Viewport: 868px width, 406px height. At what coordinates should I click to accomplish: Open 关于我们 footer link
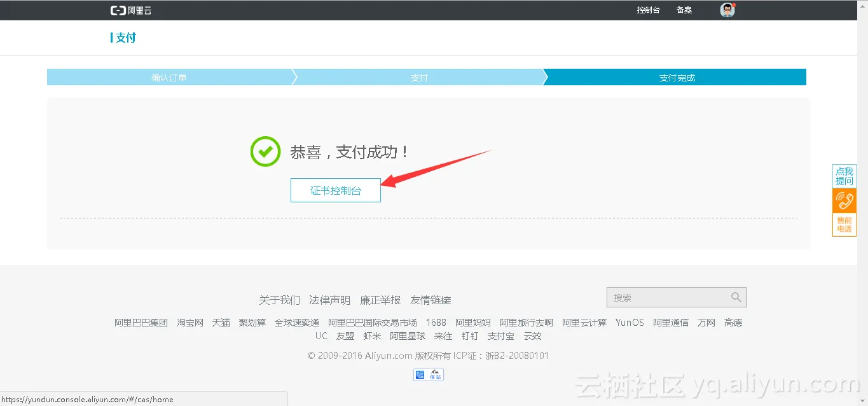[279, 300]
